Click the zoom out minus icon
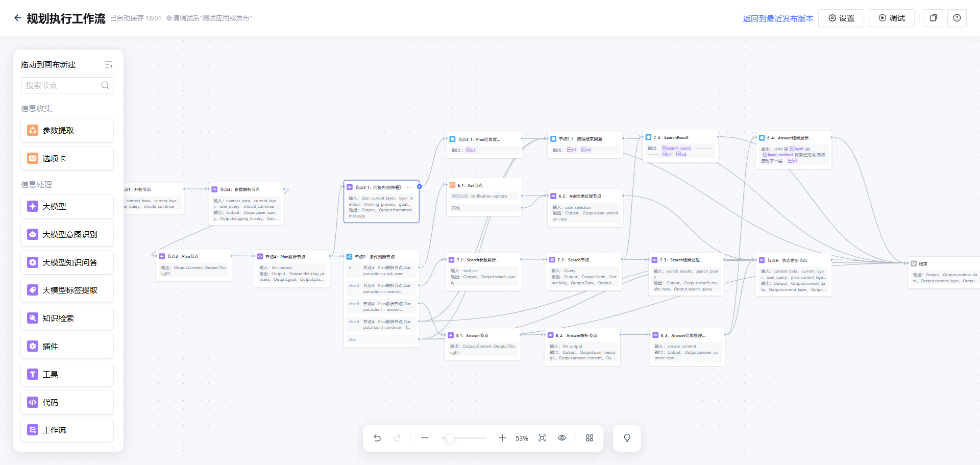This screenshot has width=980, height=465. tap(424, 438)
